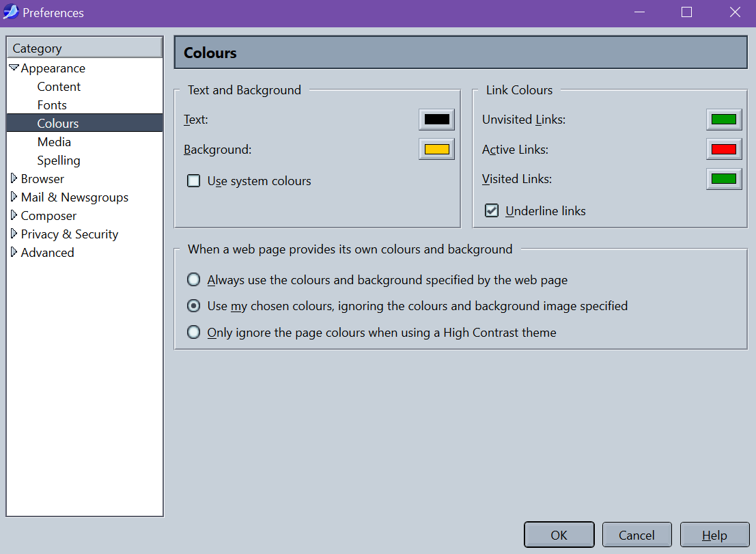Open the Active Links red colour swatch
The height and width of the screenshot is (554, 756).
[x=724, y=150]
